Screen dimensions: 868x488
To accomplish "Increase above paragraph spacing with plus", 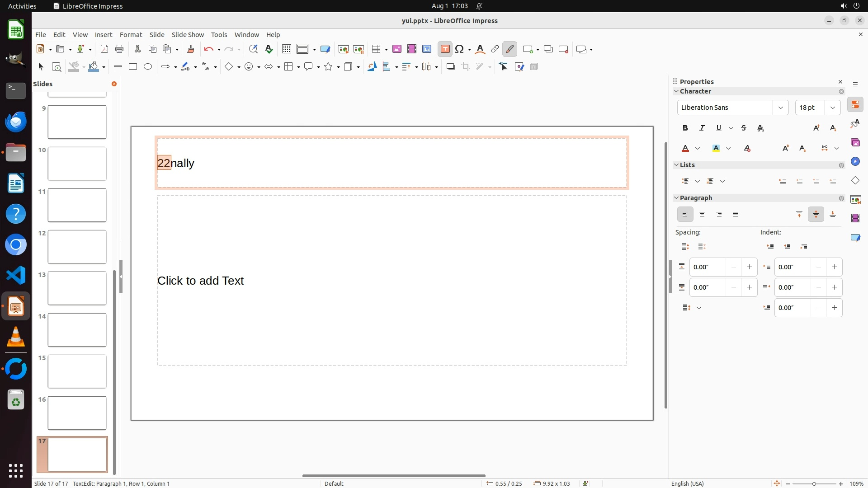I will click(749, 267).
